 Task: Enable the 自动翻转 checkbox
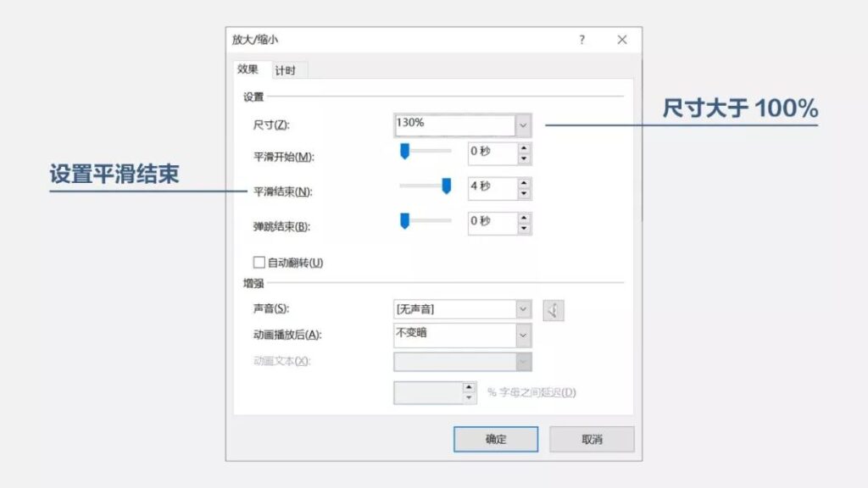click(x=259, y=263)
